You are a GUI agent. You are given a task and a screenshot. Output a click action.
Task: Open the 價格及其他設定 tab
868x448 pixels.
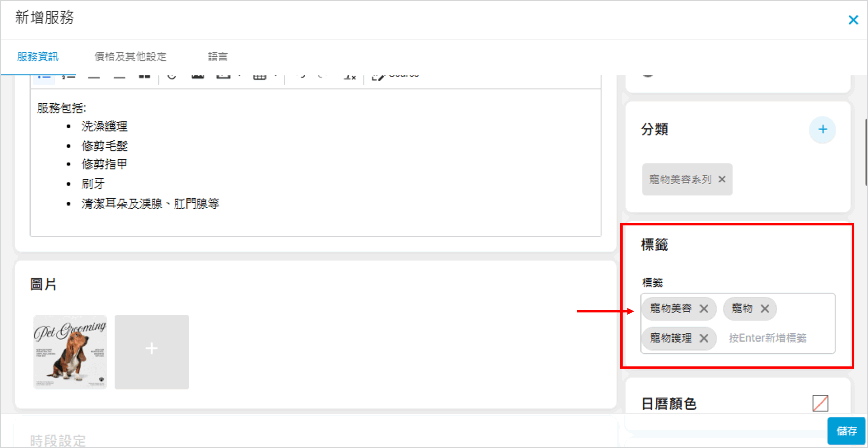tap(131, 57)
